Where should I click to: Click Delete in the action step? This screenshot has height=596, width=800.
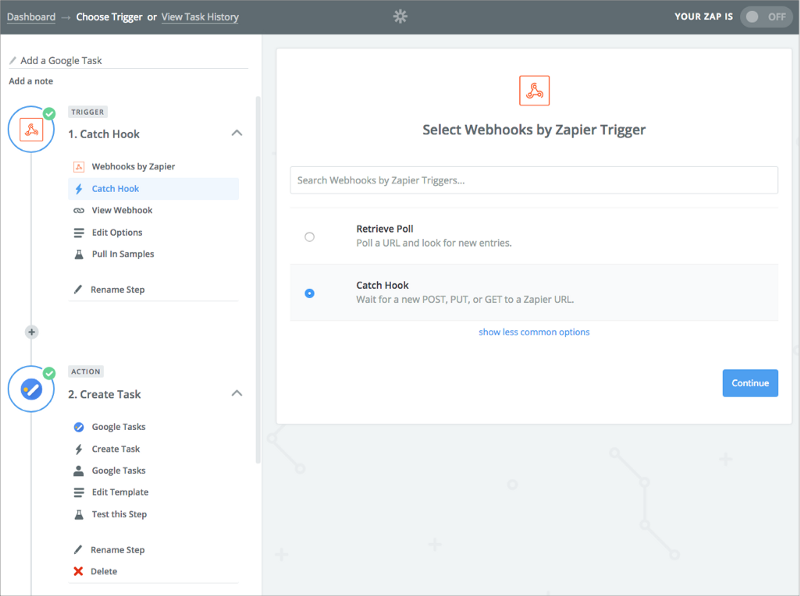(104, 572)
